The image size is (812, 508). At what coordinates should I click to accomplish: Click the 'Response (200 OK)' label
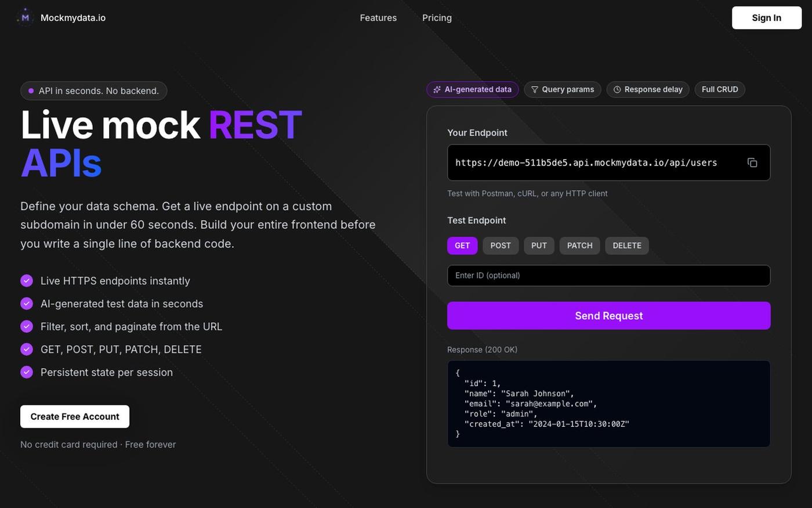click(x=482, y=350)
